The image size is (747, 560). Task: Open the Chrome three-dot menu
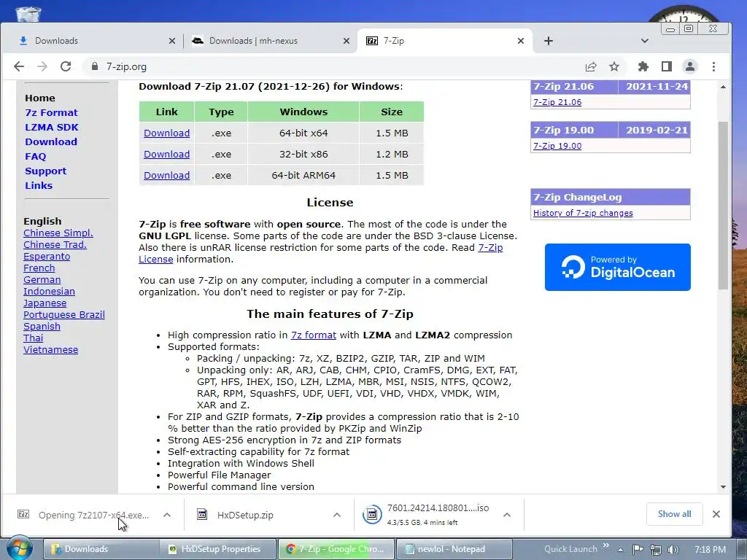click(x=713, y=66)
